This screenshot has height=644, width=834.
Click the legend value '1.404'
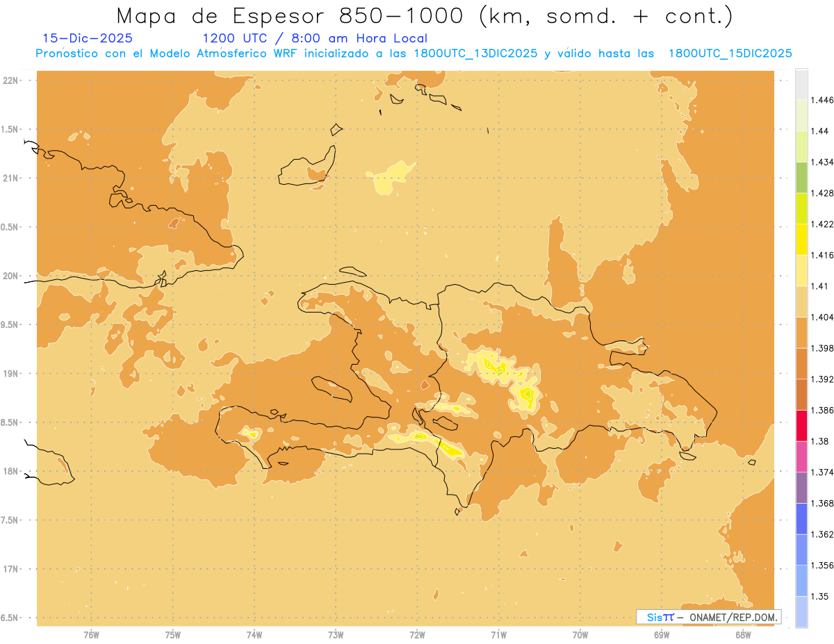(821, 317)
